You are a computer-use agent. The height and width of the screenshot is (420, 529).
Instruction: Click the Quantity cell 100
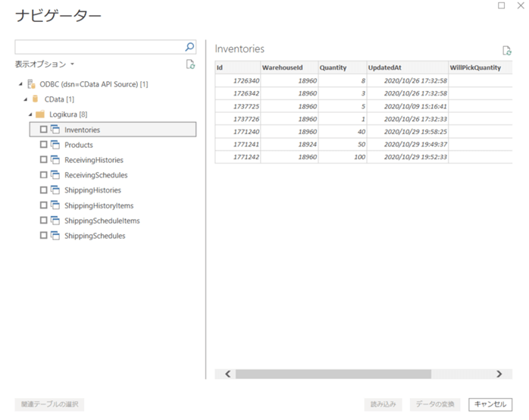[343, 157]
